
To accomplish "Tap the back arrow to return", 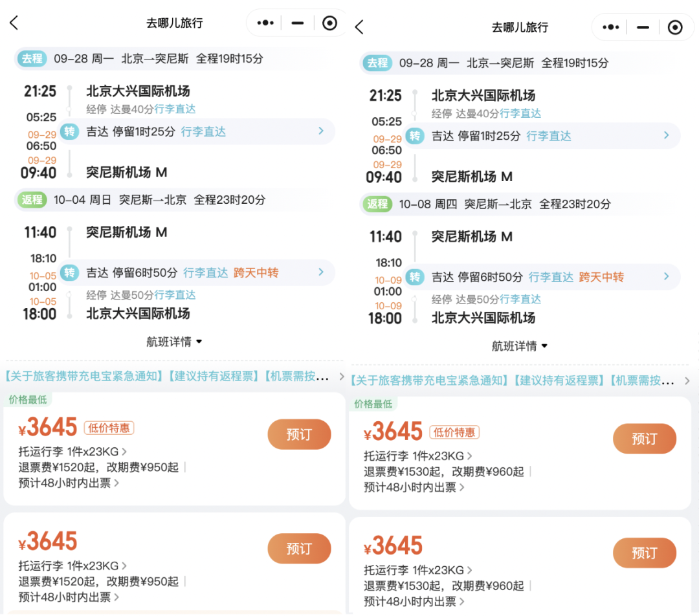I will pos(14,21).
